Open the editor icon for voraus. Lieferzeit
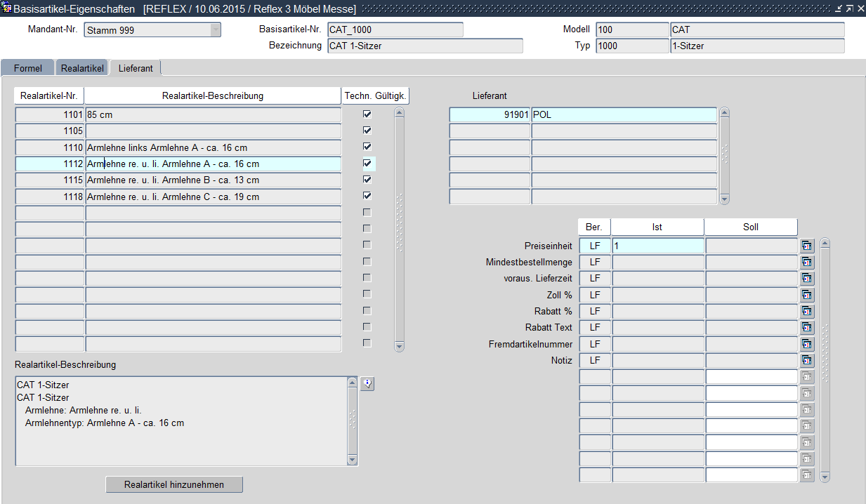The width and height of the screenshot is (866, 504). click(806, 278)
